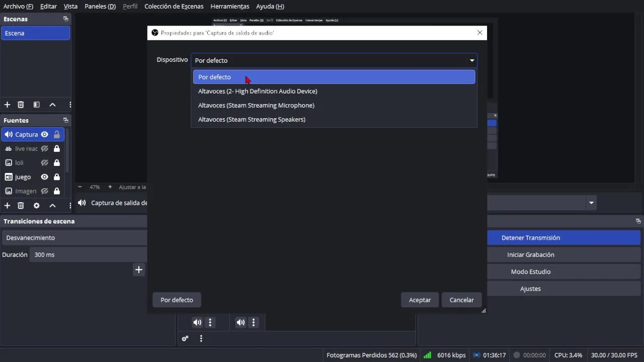The height and width of the screenshot is (362, 644).
Task: Reset dialog with Por defecto button
Action: (177, 300)
